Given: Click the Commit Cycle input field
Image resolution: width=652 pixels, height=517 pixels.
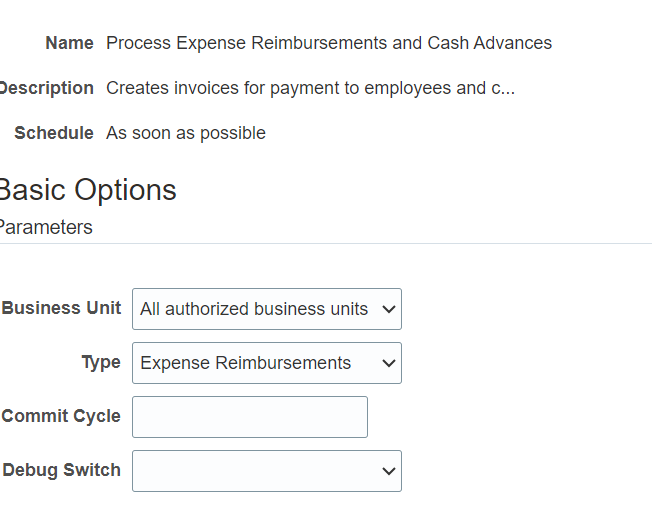Looking at the screenshot, I should click(x=250, y=417).
